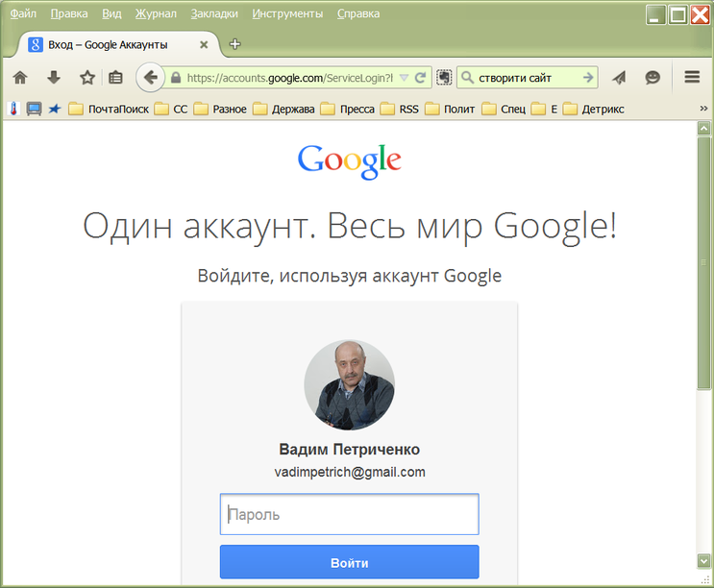Click the user profile photo
714x588 pixels.
click(349, 385)
